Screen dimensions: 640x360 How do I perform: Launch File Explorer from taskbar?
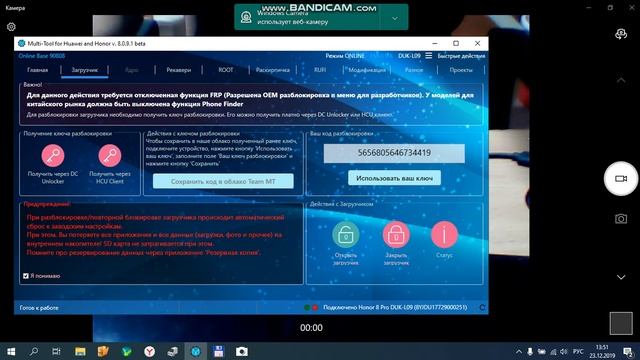(80, 351)
